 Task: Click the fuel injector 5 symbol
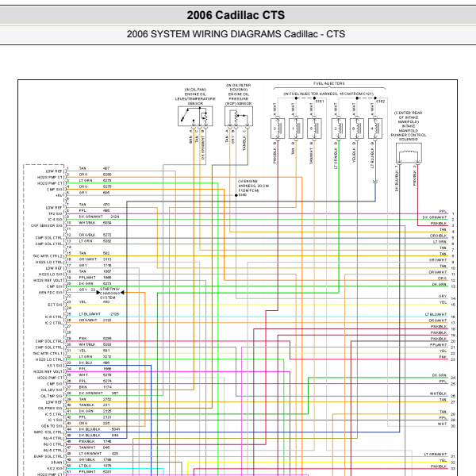[x=314, y=129]
